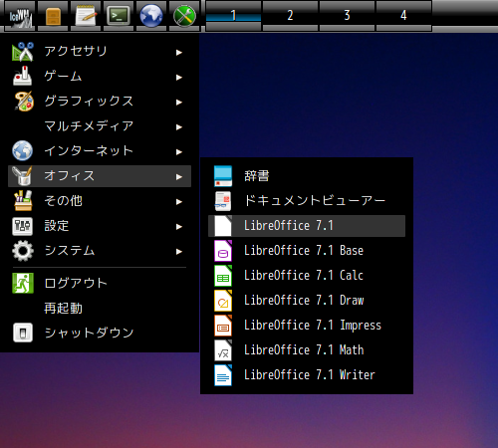This screenshot has height=448, width=498.
Task: Open the その他 menu label
Action: coord(63,200)
